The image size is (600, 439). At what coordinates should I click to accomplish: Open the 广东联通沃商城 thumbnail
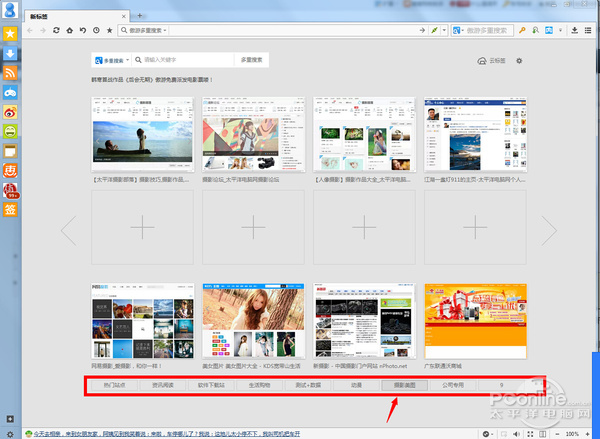475,321
